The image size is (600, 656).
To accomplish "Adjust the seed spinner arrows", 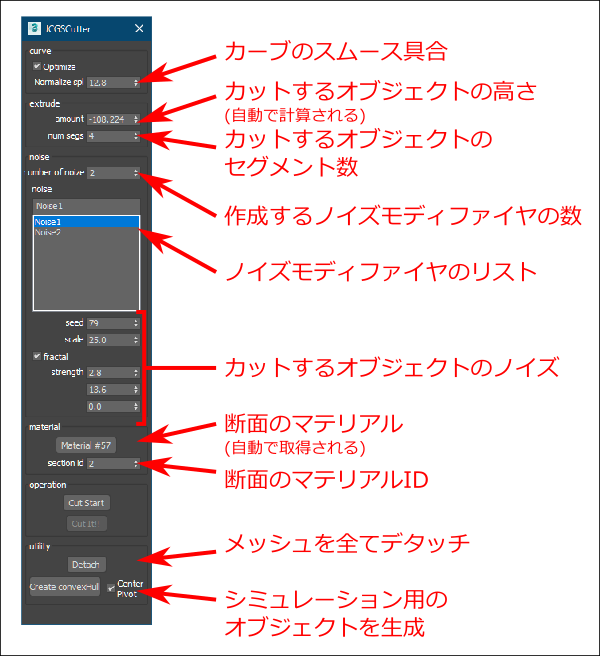I will 136,323.
